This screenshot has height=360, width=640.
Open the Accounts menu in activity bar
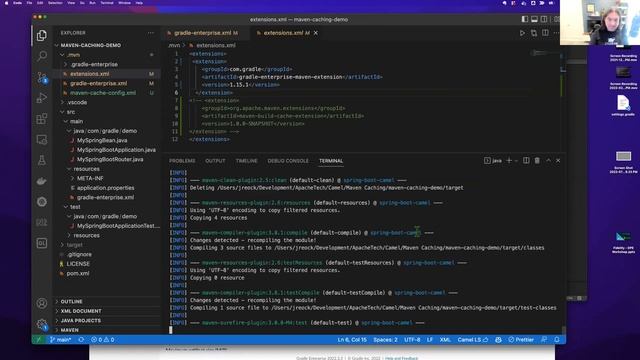(42, 303)
